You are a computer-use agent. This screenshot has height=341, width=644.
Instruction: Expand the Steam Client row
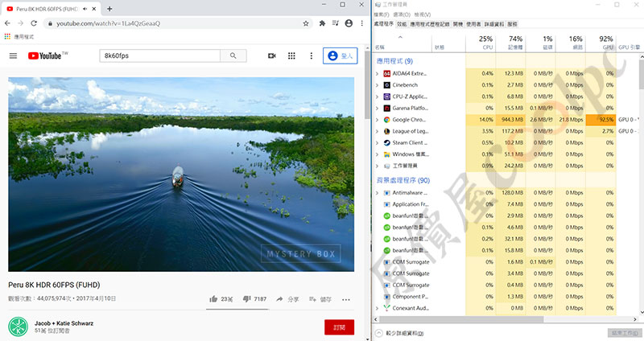pyautogui.click(x=377, y=143)
